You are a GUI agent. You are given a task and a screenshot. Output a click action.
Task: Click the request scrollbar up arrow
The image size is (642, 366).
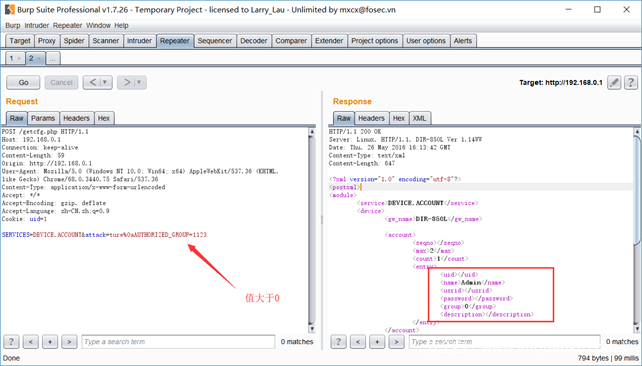pos(312,132)
